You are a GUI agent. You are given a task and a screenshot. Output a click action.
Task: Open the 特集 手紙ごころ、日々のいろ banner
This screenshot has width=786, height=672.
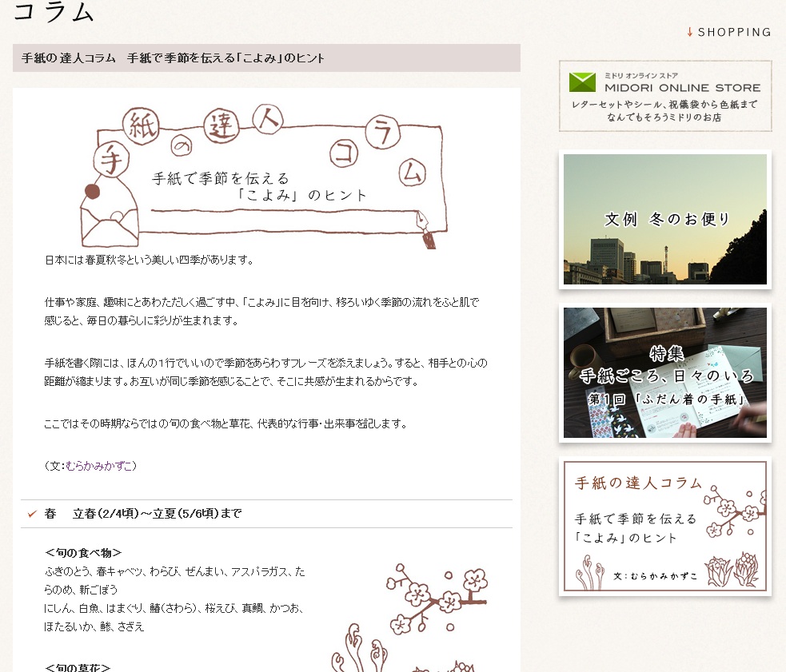(x=665, y=373)
